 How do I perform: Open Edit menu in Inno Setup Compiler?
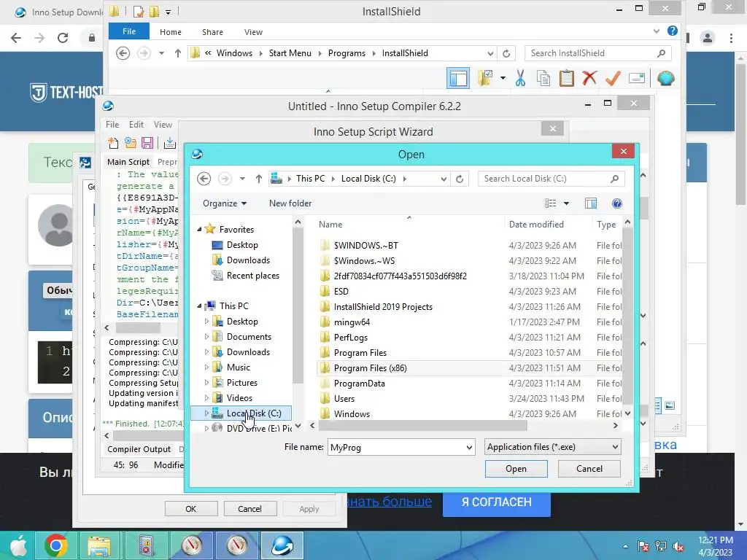pyautogui.click(x=136, y=124)
